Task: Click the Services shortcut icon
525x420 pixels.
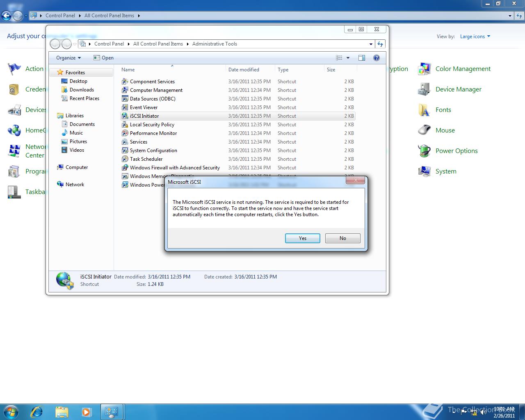Action: click(x=125, y=142)
